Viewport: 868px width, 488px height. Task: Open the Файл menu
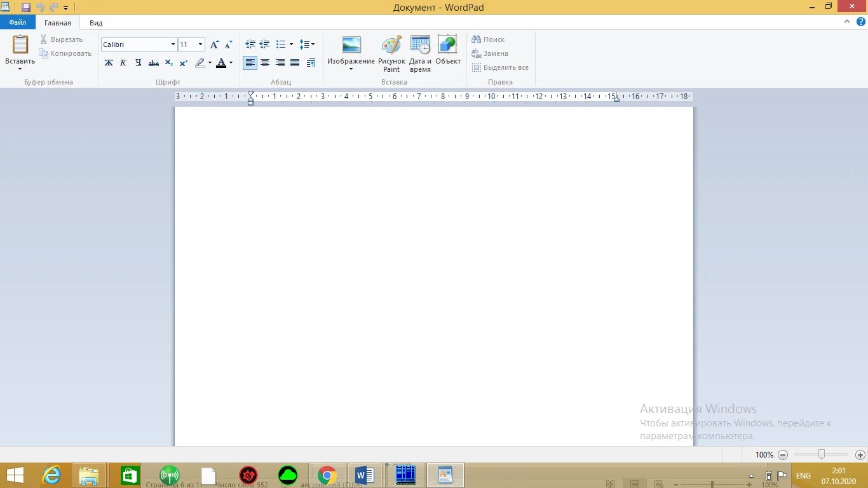point(18,22)
